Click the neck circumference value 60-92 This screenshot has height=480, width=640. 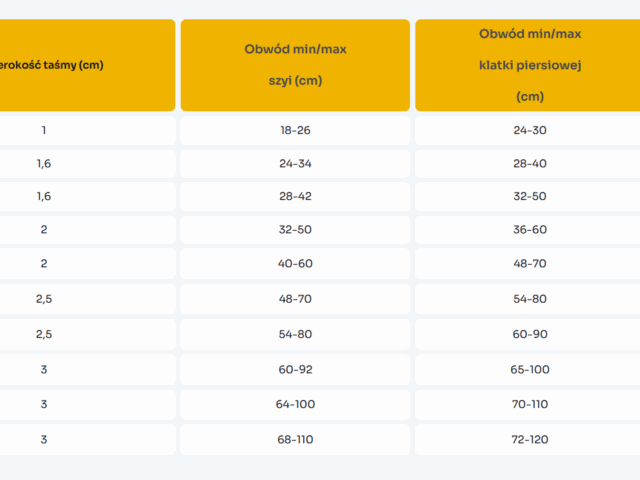pos(295,369)
